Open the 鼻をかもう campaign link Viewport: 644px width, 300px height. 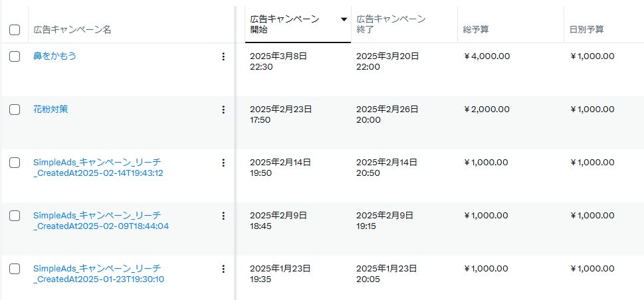coord(54,56)
